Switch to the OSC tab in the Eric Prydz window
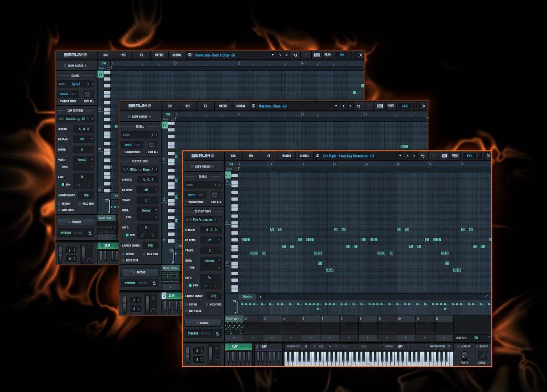 point(233,156)
